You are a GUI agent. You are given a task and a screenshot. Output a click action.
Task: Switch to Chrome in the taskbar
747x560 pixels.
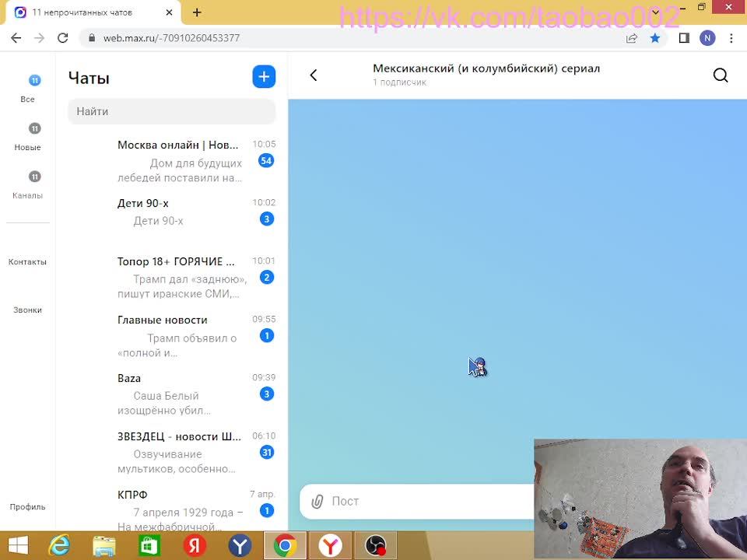285,546
